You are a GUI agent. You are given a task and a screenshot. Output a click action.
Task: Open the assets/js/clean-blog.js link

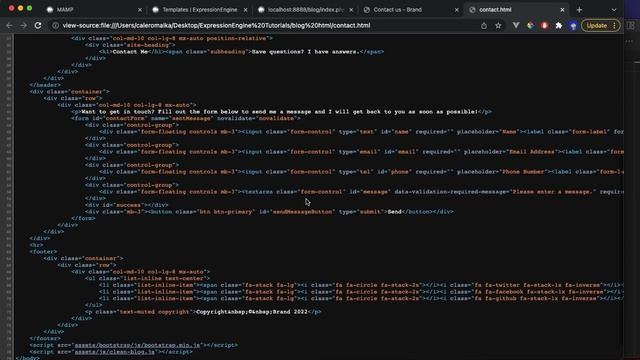click(x=115, y=352)
